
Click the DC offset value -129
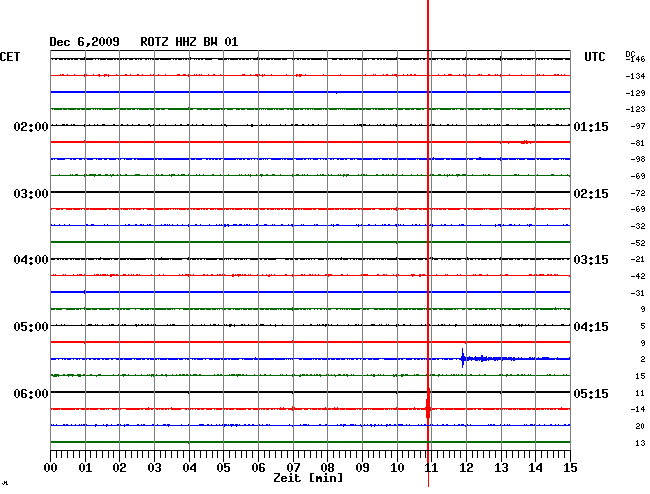coord(635,93)
